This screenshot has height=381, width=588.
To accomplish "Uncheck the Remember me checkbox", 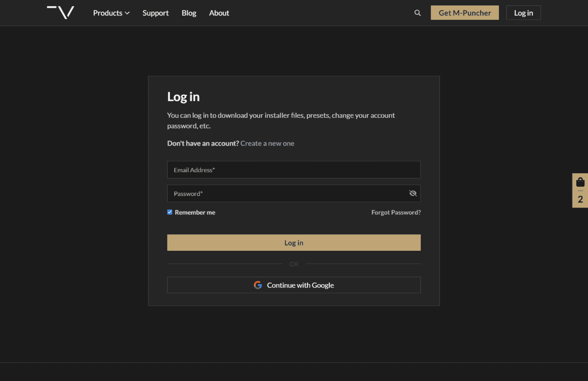I will coord(170,212).
